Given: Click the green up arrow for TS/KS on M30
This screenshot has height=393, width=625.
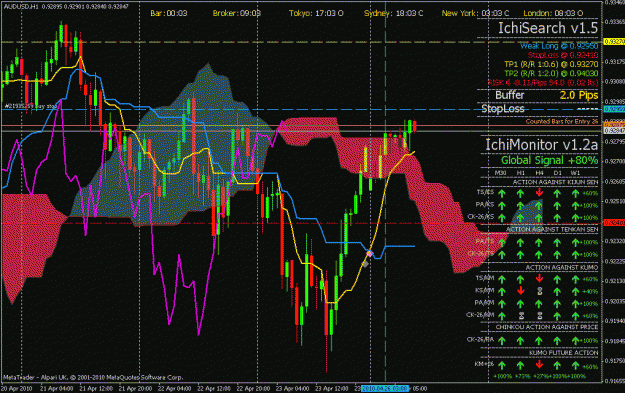Looking at the screenshot, I should [x=502, y=194].
